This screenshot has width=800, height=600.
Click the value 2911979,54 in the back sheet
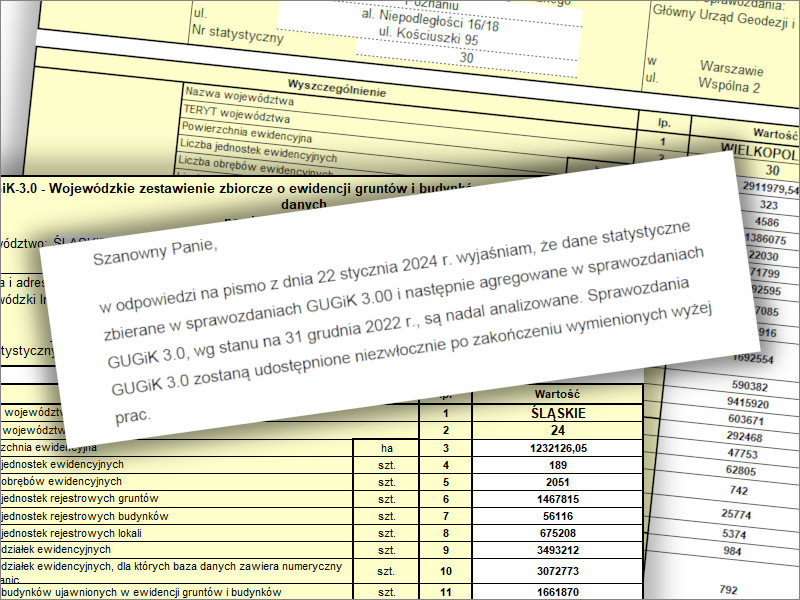pyautogui.click(x=770, y=188)
